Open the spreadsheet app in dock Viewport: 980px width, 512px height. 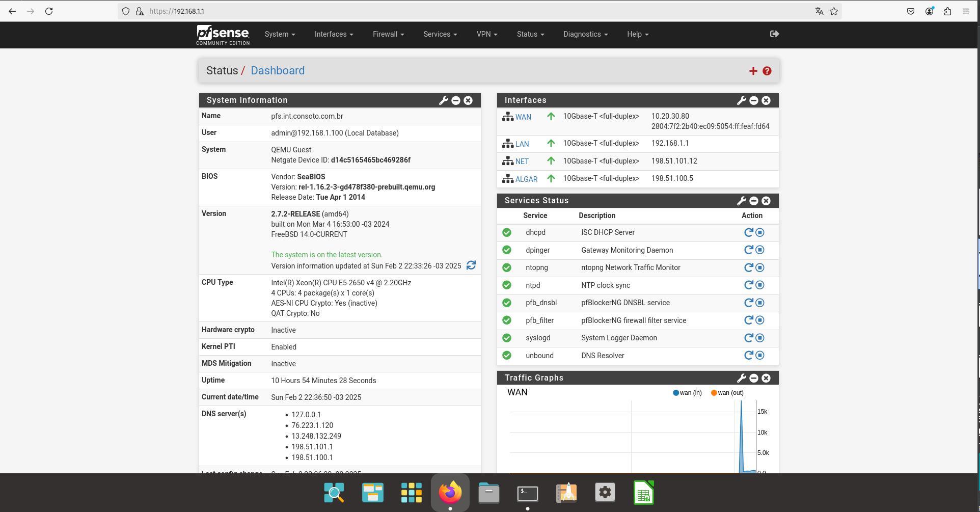pos(644,493)
